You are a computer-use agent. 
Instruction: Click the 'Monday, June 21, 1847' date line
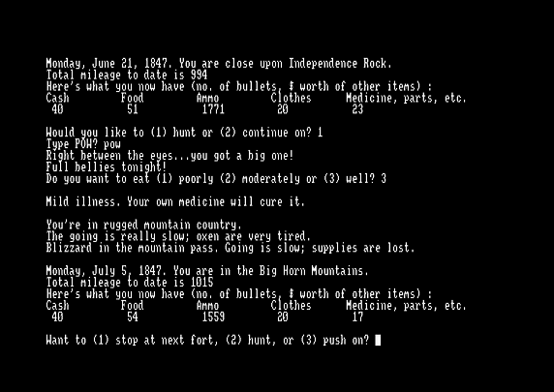pyautogui.click(x=219, y=64)
